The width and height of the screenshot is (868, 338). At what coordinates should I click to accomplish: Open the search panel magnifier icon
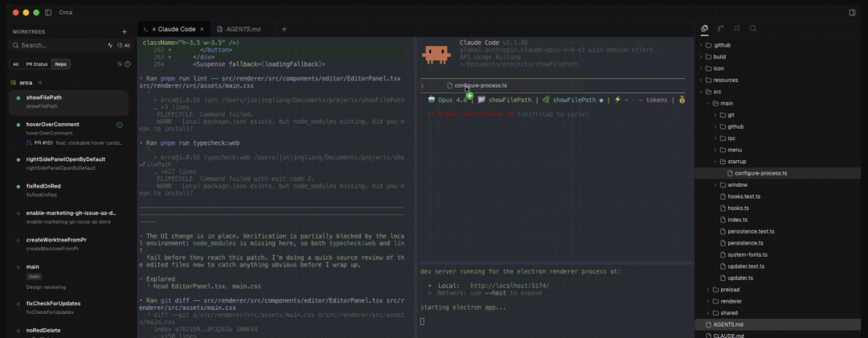click(753, 28)
